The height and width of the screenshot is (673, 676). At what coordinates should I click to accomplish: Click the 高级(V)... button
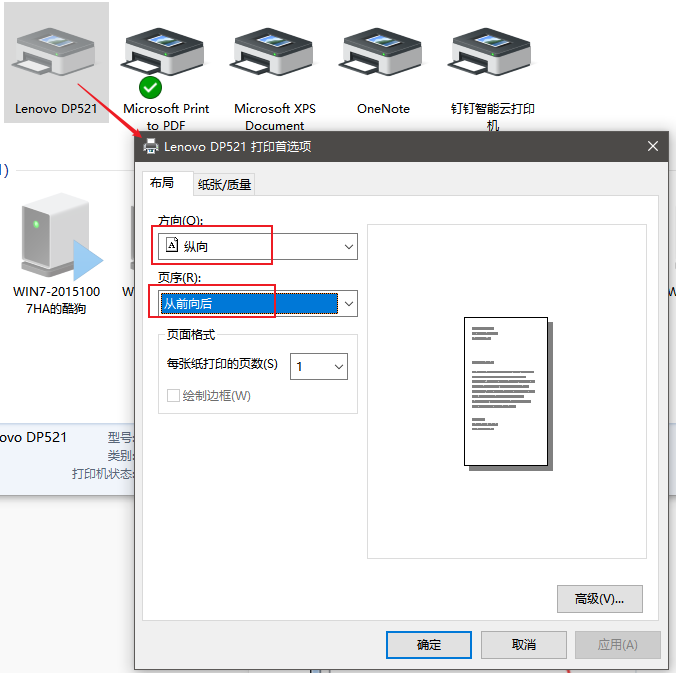[x=599, y=599]
